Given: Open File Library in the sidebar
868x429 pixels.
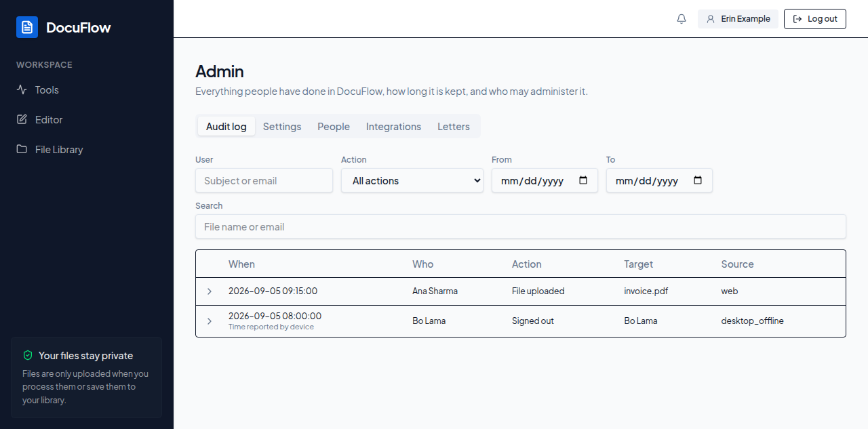Looking at the screenshot, I should point(87,149).
